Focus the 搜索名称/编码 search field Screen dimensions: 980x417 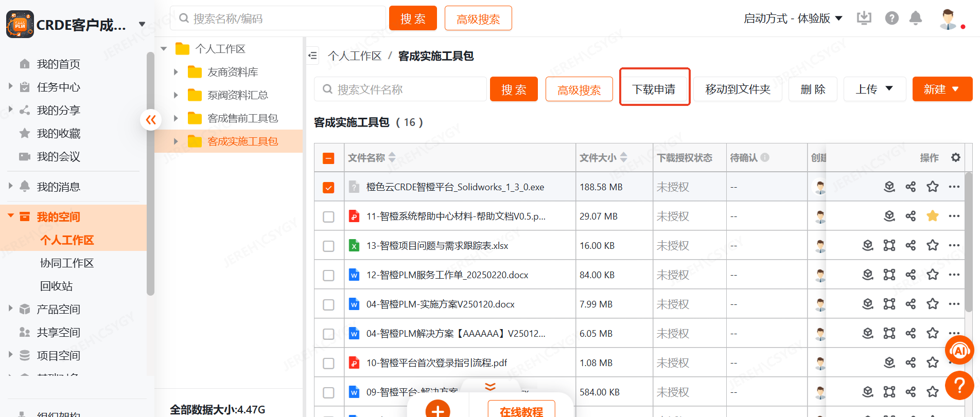pos(278,19)
